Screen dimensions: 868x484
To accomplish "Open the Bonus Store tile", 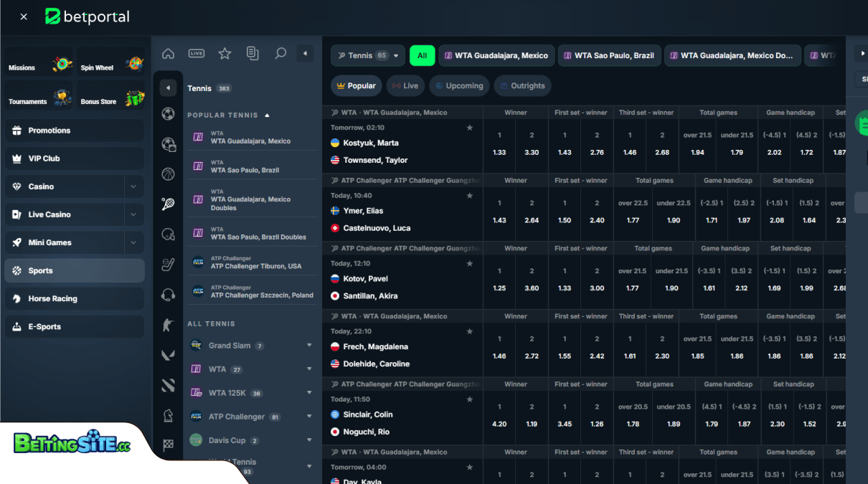I will click(111, 96).
